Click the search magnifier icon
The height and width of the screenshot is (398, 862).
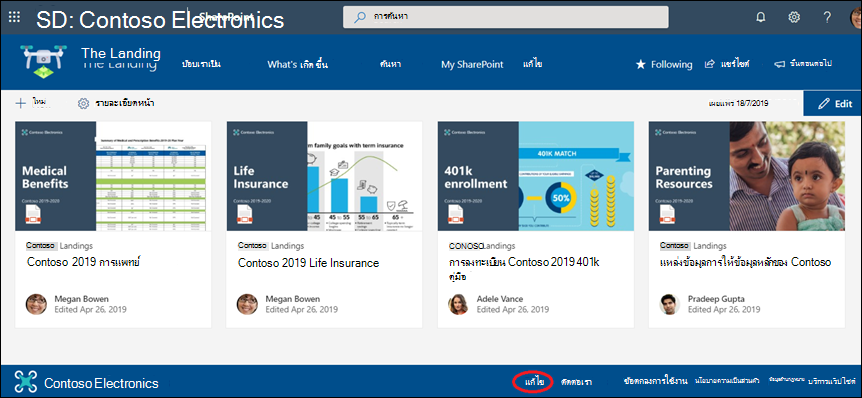click(360, 17)
